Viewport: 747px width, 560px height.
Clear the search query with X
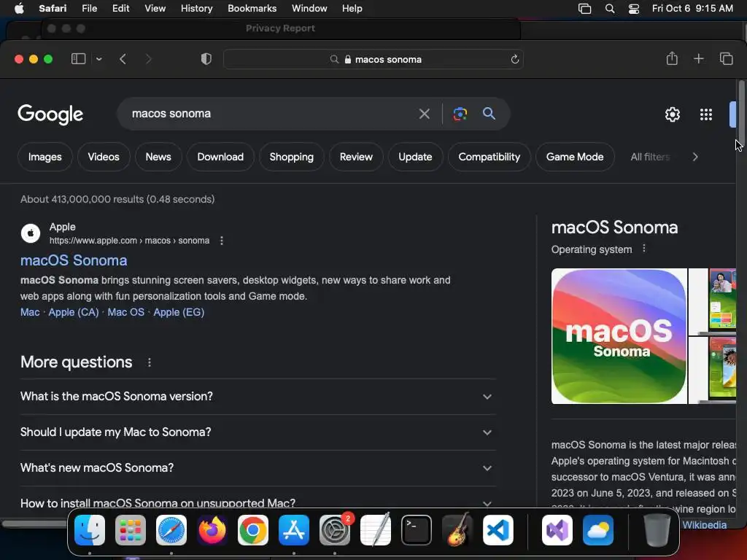tap(424, 114)
